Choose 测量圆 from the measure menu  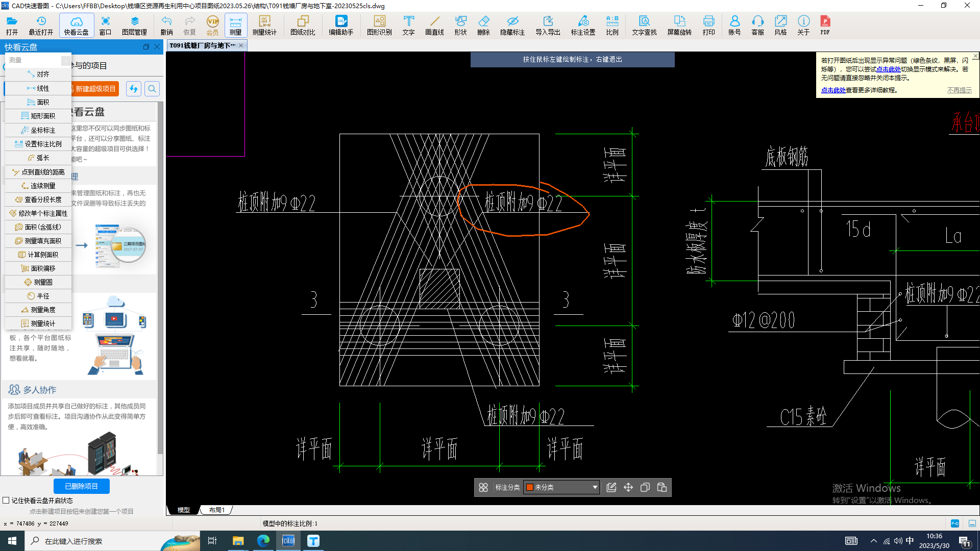coord(38,282)
